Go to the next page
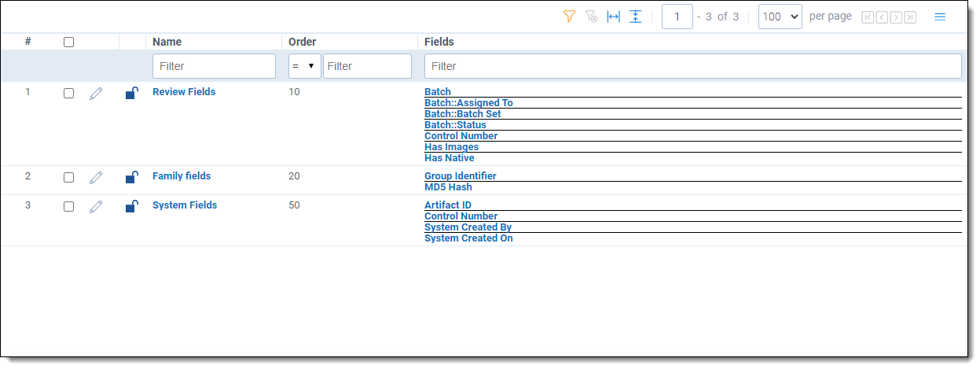This screenshot has width=980, height=369. 896,17
